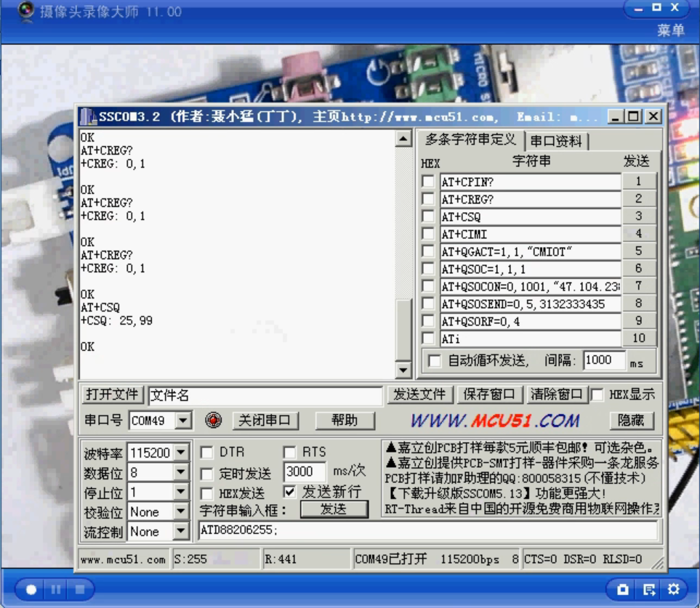
Task: Enable HEX发送 checkbox
Action: [206, 493]
